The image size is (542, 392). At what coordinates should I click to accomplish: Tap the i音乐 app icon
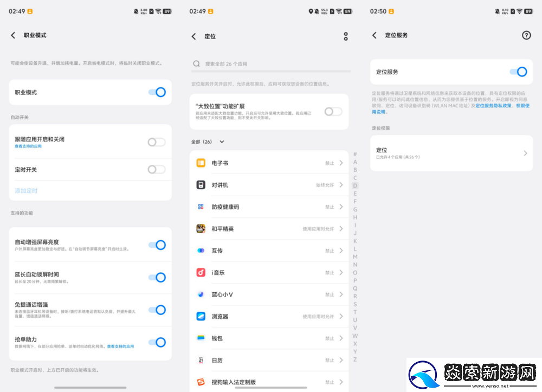pyautogui.click(x=201, y=273)
